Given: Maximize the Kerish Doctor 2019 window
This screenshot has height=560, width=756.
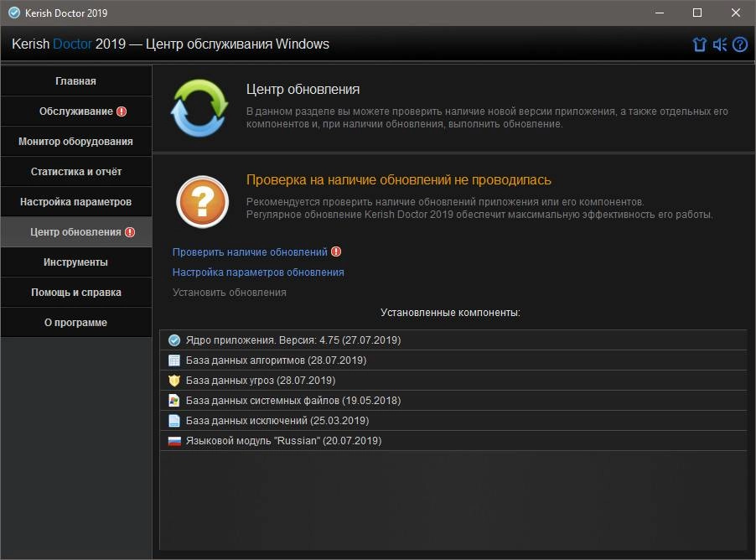Looking at the screenshot, I should [697, 13].
